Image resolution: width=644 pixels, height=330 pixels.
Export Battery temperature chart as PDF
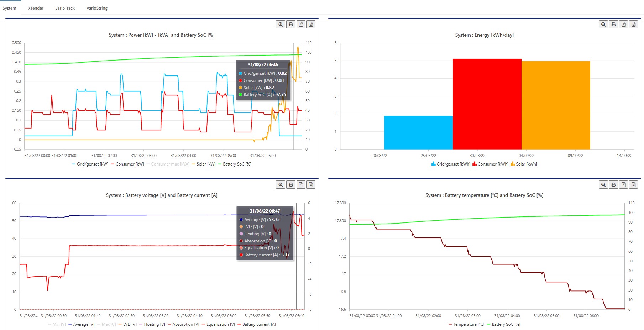click(623, 185)
